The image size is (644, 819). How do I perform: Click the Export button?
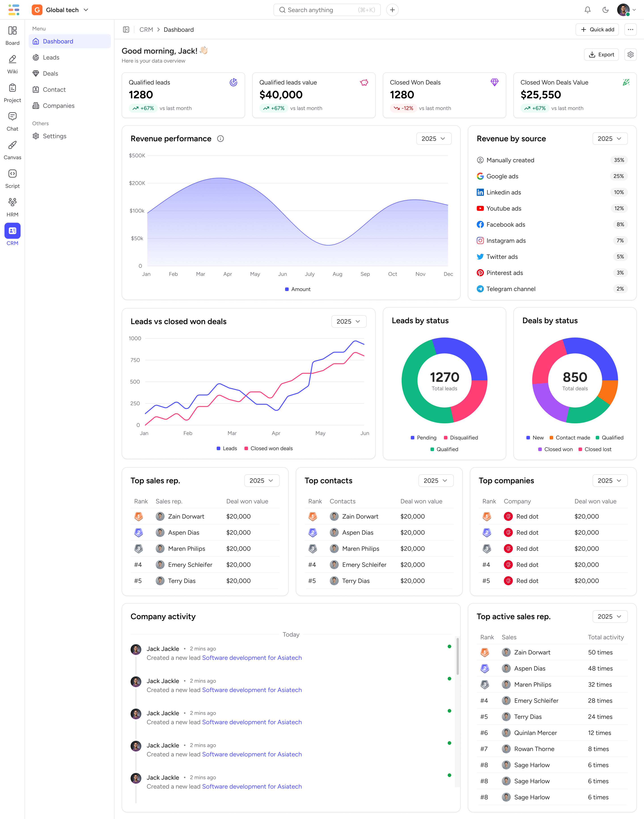tap(601, 55)
